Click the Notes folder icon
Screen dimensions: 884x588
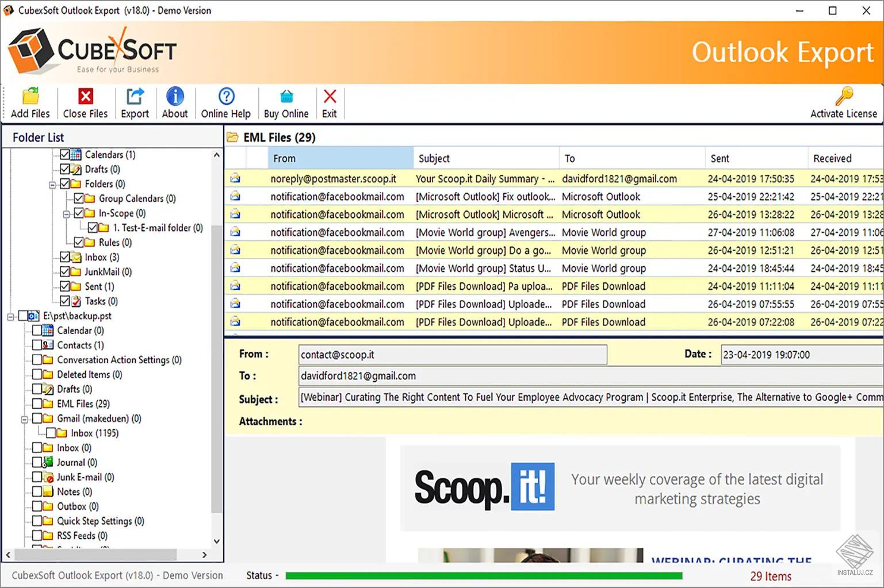48,492
